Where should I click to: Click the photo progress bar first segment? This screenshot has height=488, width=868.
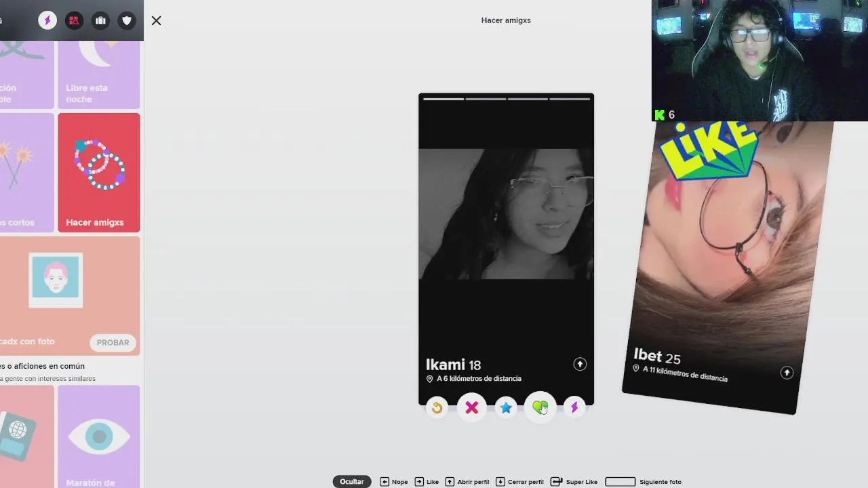(x=443, y=99)
